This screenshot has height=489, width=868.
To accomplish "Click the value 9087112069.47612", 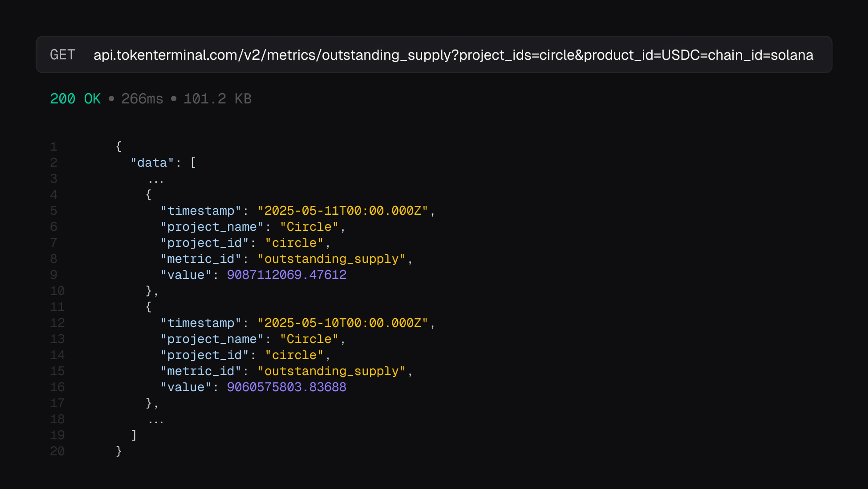I will 286,275.
